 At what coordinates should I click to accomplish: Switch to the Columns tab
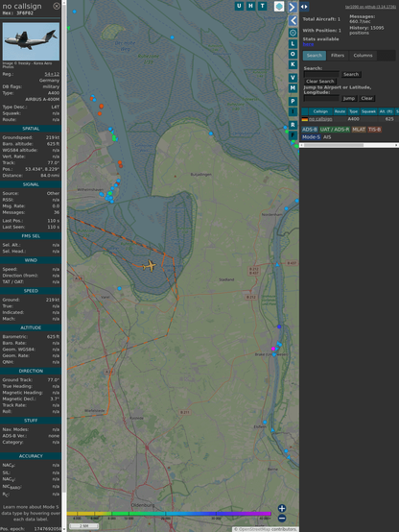[x=363, y=56]
